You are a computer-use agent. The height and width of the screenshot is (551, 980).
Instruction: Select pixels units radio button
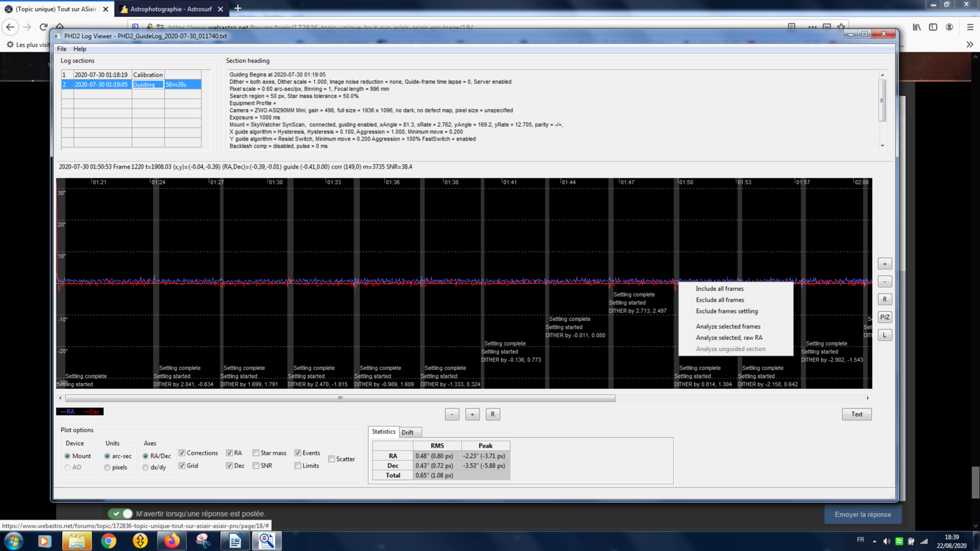pyautogui.click(x=107, y=467)
